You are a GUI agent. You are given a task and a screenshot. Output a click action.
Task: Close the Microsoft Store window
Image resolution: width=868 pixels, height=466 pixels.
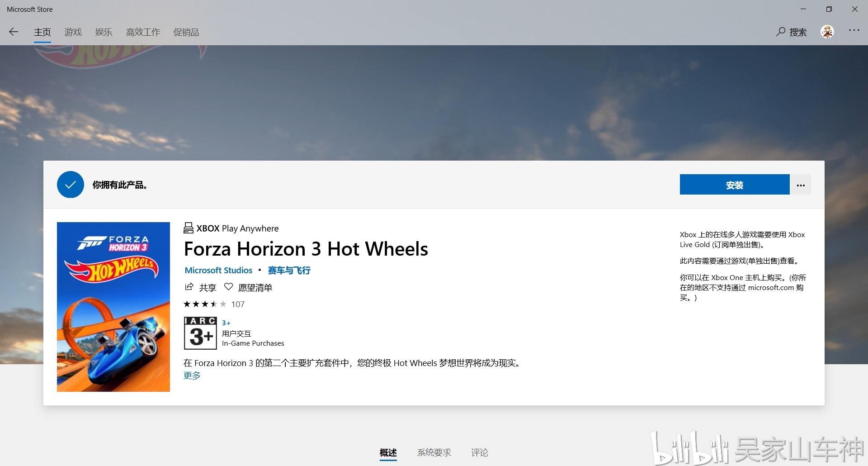855,9
